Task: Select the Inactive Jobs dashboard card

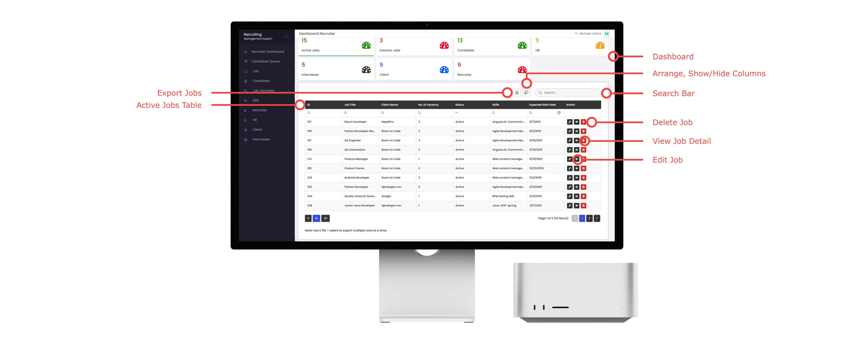Action: [x=414, y=47]
